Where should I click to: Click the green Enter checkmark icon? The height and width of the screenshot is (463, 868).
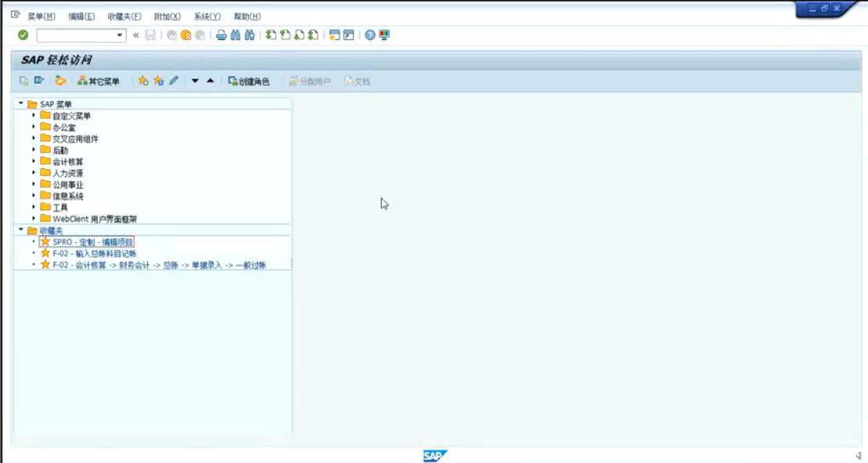tap(23, 35)
